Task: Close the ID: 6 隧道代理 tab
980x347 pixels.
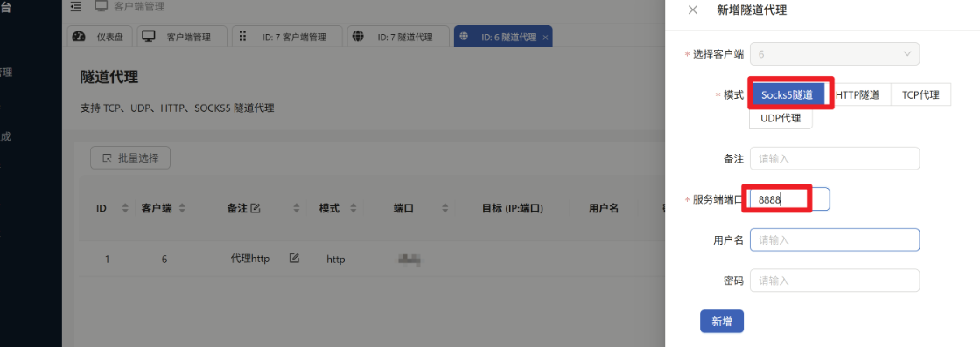Action: tap(545, 38)
